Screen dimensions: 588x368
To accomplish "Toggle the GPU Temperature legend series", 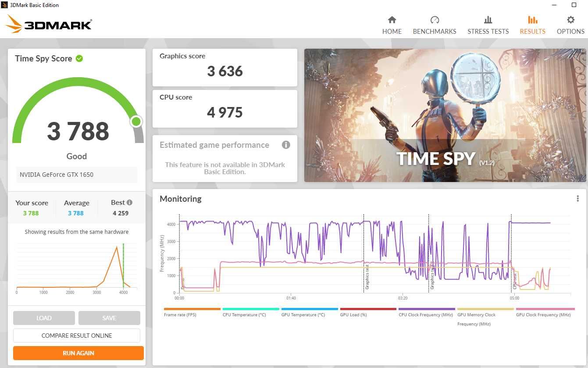I will click(x=310, y=312).
